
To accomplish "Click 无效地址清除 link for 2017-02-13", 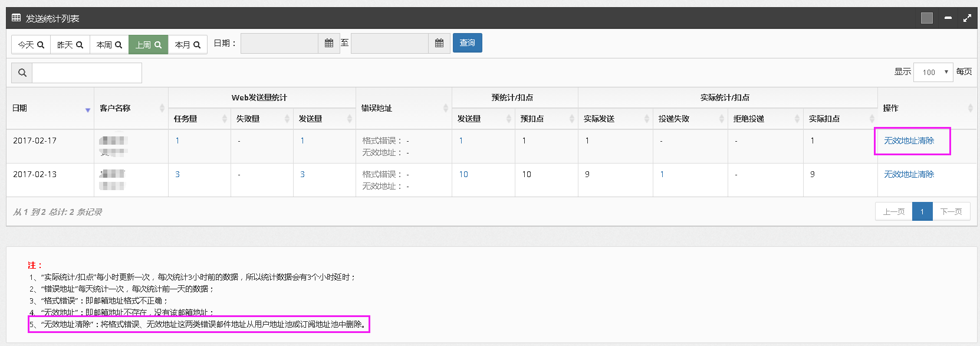I will point(909,174).
